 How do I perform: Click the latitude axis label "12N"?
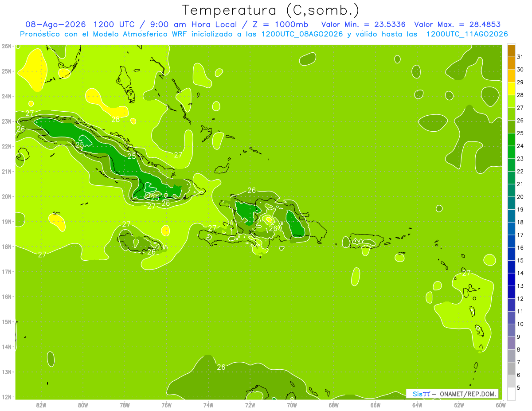pos(6,397)
